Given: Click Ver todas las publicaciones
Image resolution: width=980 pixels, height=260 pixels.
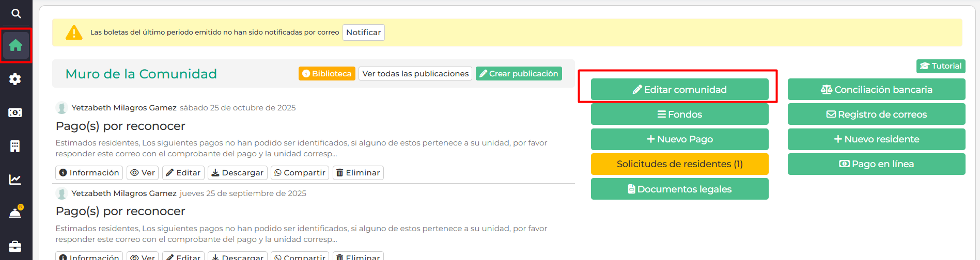Looking at the screenshot, I should pos(415,74).
